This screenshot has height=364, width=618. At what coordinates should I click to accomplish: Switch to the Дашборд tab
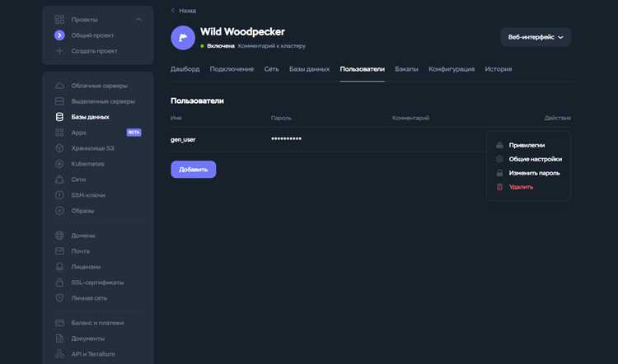tap(185, 69)
